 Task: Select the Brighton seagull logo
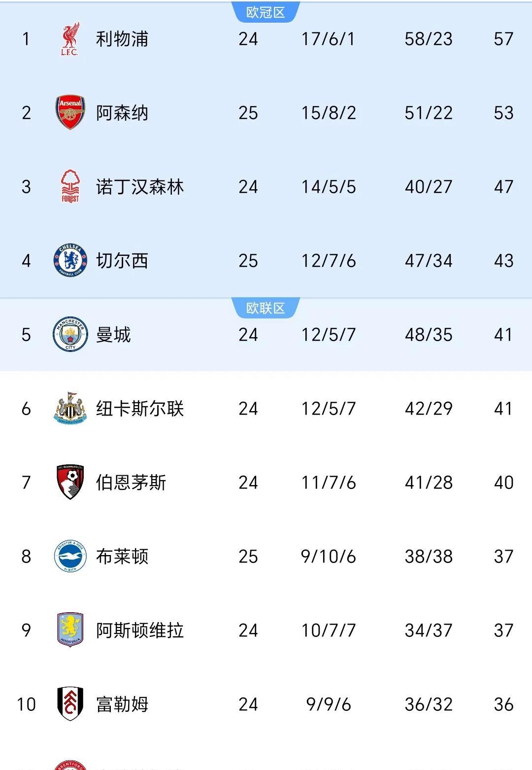(x=70, y=556)
